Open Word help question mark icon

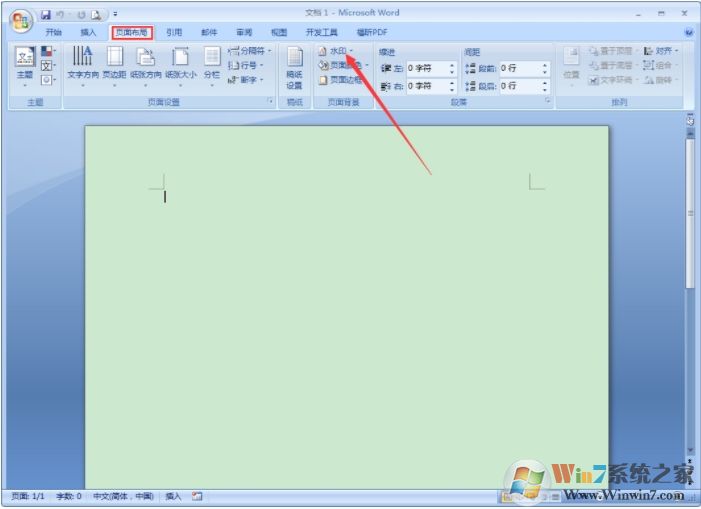tap(689, 32)
